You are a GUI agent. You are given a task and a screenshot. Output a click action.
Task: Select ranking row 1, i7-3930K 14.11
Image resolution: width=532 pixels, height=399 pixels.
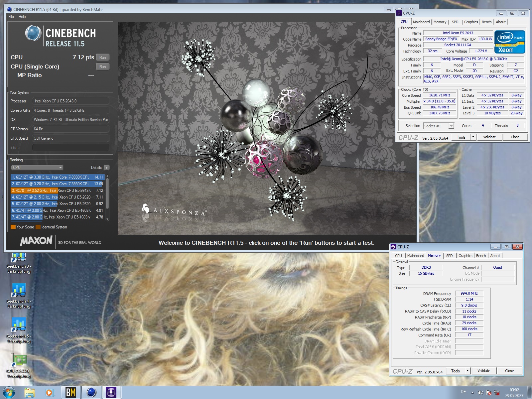pos(58,177)
